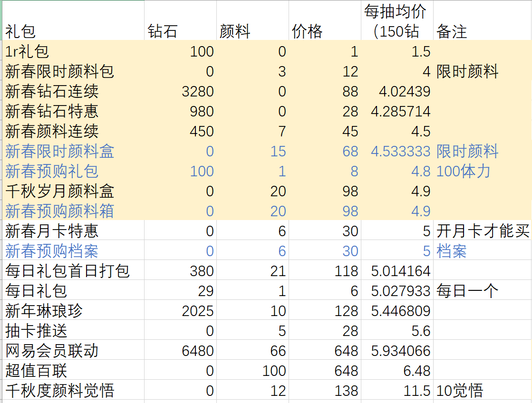Select the average value 1.5
The image size is (532, 403).
click(x=421, y=52)
